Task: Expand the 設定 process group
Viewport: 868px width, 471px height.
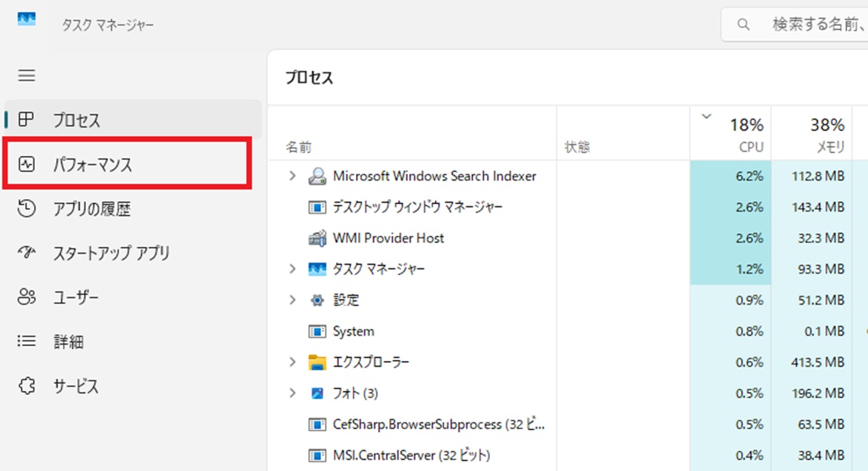Action: [292, 299]
